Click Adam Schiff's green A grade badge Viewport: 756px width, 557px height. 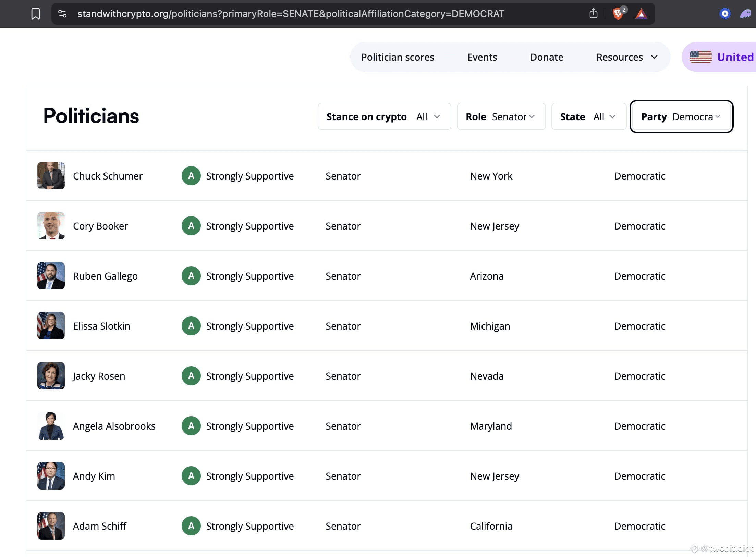[x=191, y=526]
